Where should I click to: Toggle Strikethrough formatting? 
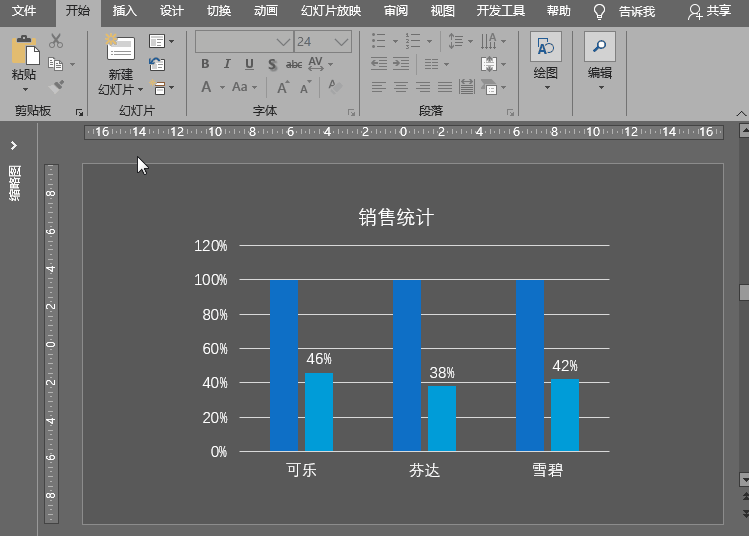(x=294, y=64)
